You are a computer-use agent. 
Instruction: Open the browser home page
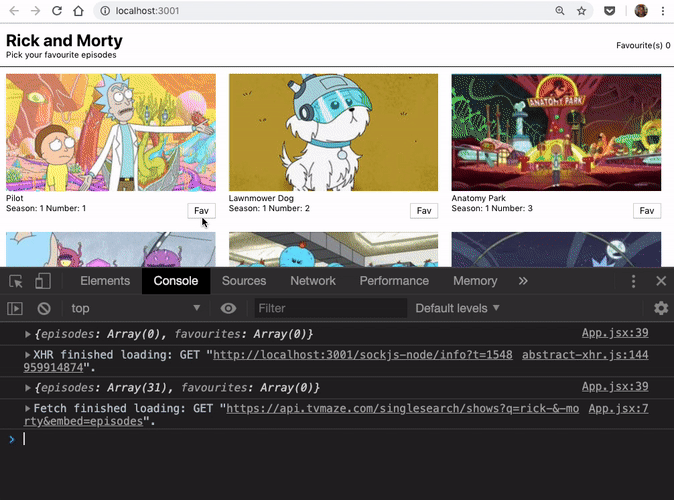pyautogui.click(x=78, y=11)
